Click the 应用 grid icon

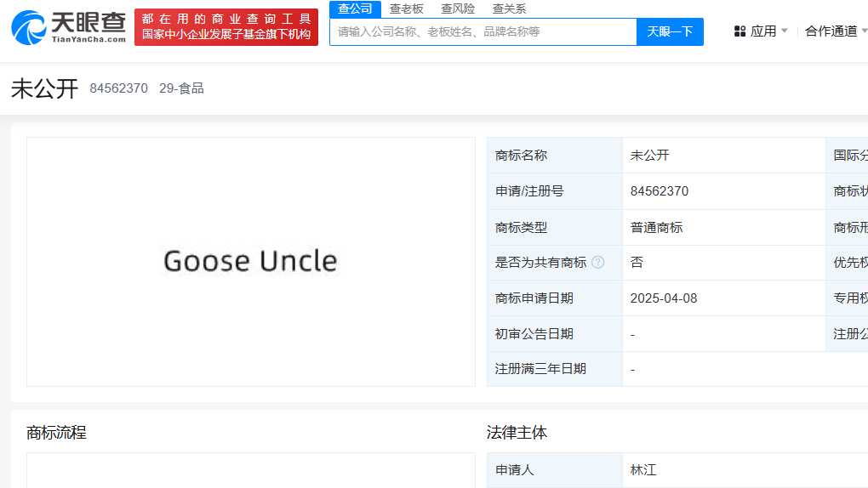(x=740, y=31)
